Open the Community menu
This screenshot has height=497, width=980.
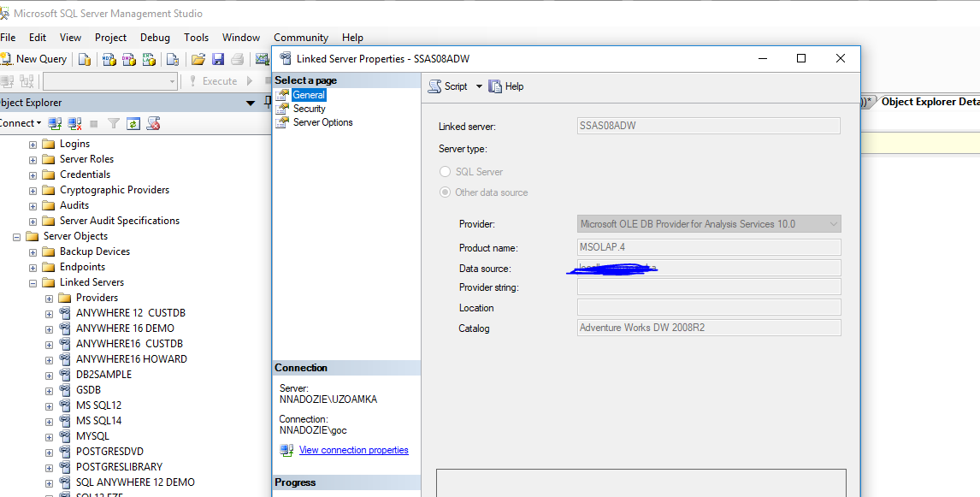(301, 38)
